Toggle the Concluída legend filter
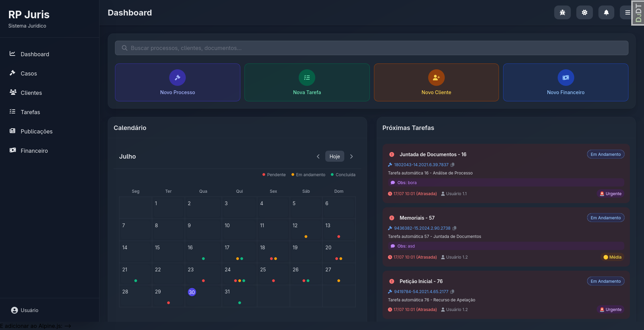This screenshot has height=330, width=644. (343, 174)
